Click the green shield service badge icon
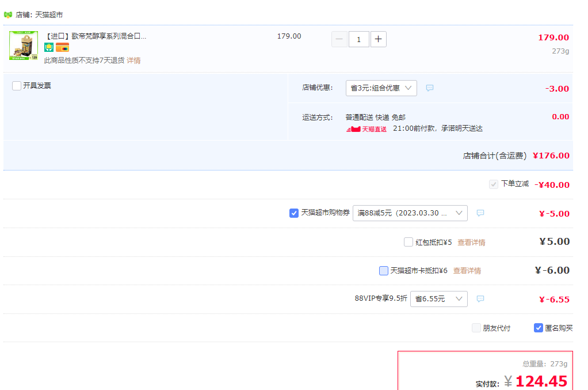 tap(49, 47)
